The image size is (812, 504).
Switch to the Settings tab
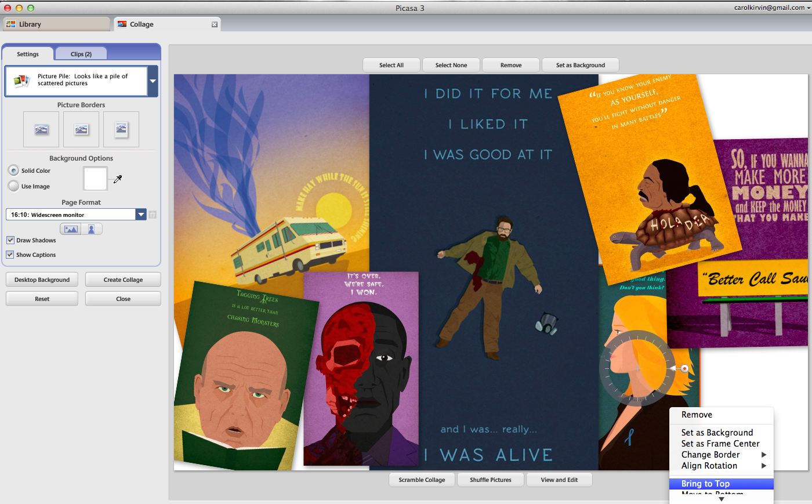click(28, 54)
